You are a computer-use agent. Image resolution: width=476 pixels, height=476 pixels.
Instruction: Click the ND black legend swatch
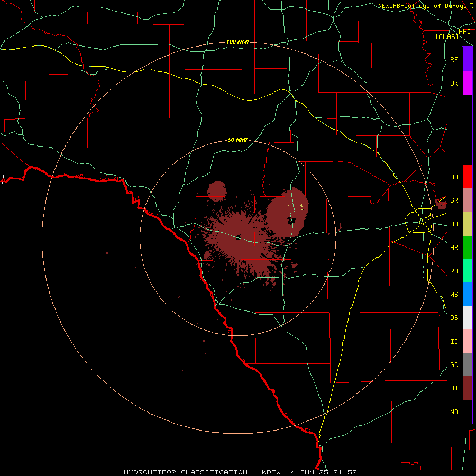point(467,411)
